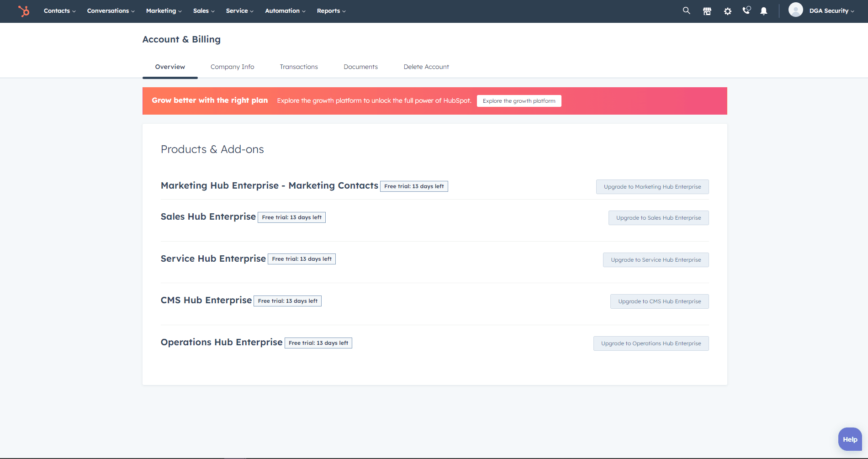The height and width of the screenshot is (459, 868).
Task: Click Upgrade to Operations Hub Enterprise
Action: click(x=651, y=343)
